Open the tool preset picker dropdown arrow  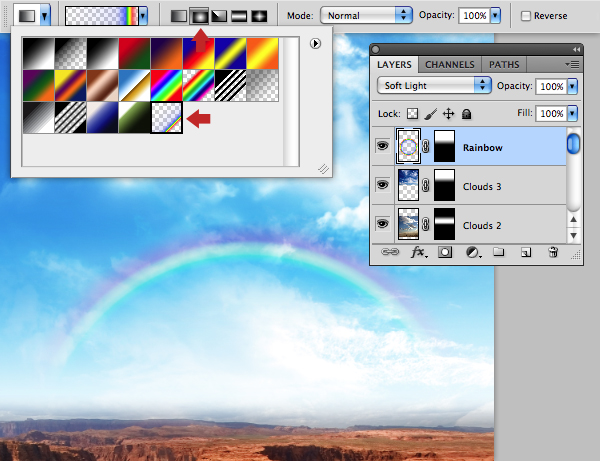coord(45,16)
